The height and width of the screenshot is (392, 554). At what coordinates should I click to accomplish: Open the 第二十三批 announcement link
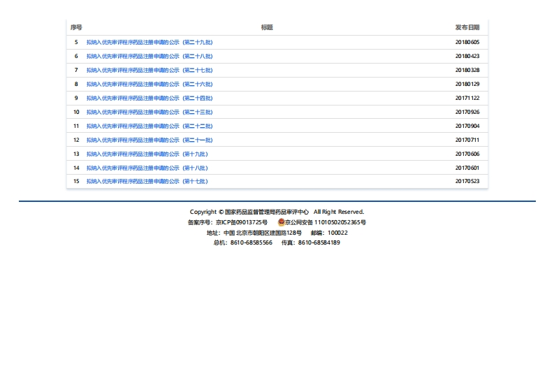(x=150, y=112)
